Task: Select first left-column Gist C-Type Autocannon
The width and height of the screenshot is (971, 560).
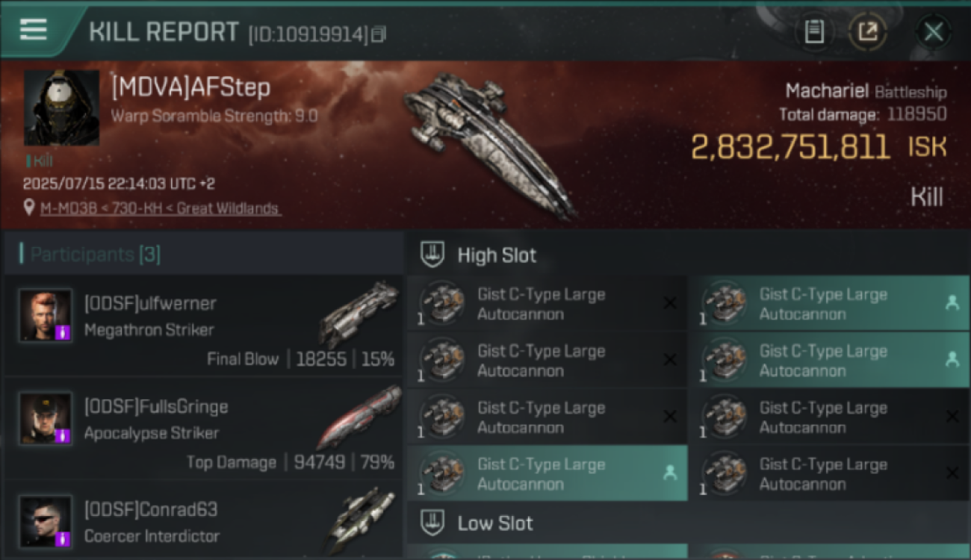Action: [x=547, y=304]
